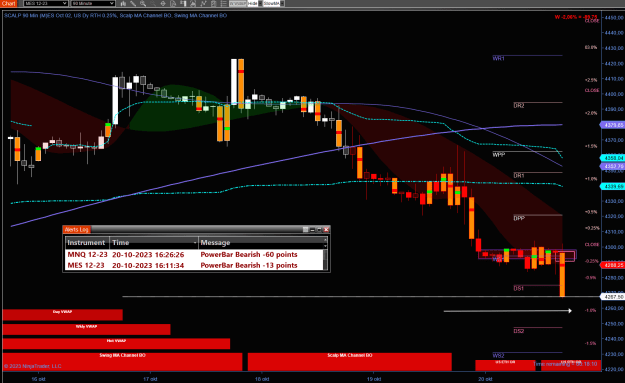Select the zoom in magnifier tool
Image resolution: width=625 pixels, height=383 pixels.
pos(143,4)
